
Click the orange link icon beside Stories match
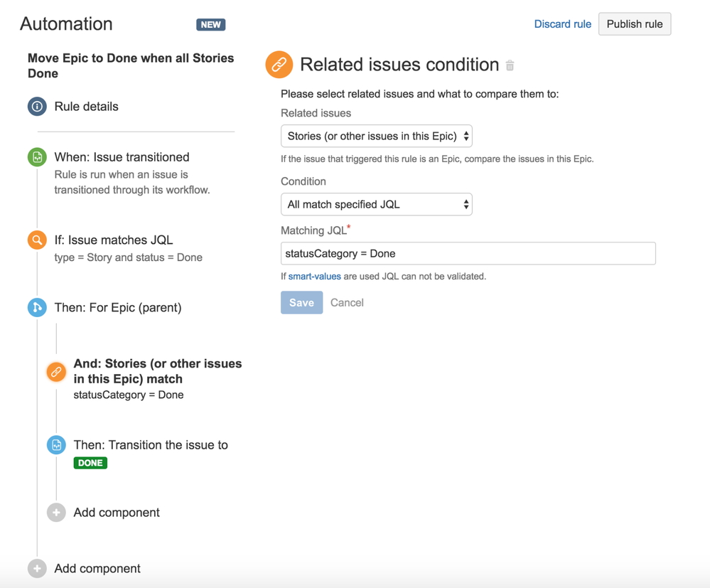click(56, 372)
